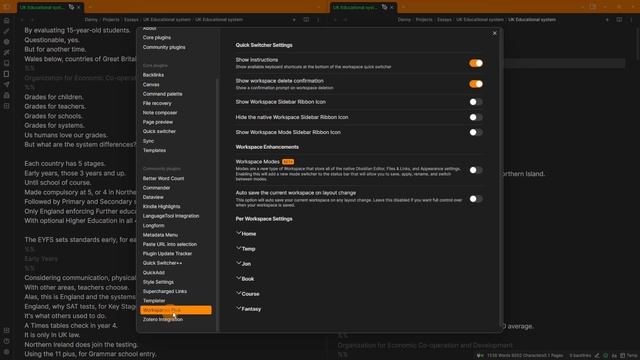Image resolution: width=640 pixels, height=360 pixels.
Task: Click pencil ribbon icon in left sidebar
Action: [7, 31]
